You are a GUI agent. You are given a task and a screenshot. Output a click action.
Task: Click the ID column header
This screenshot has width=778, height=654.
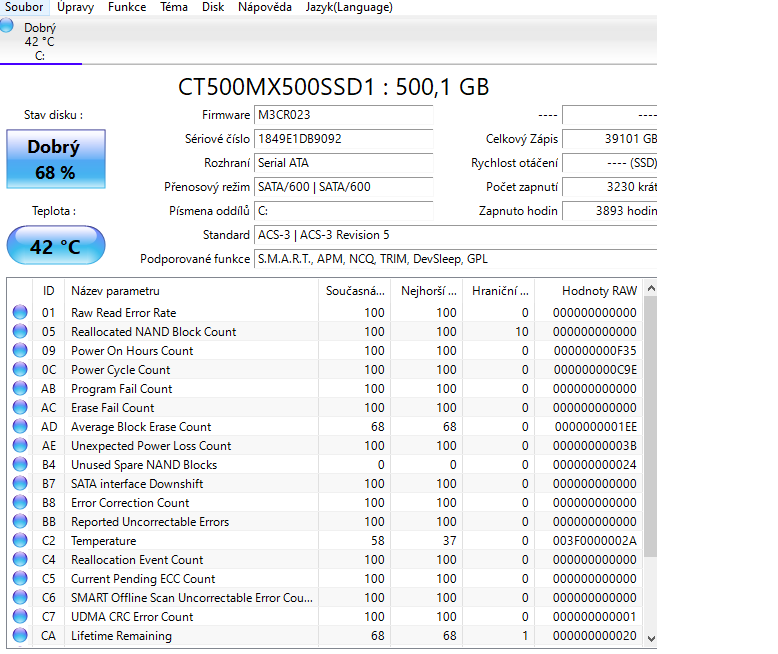(x=48, y=291)
